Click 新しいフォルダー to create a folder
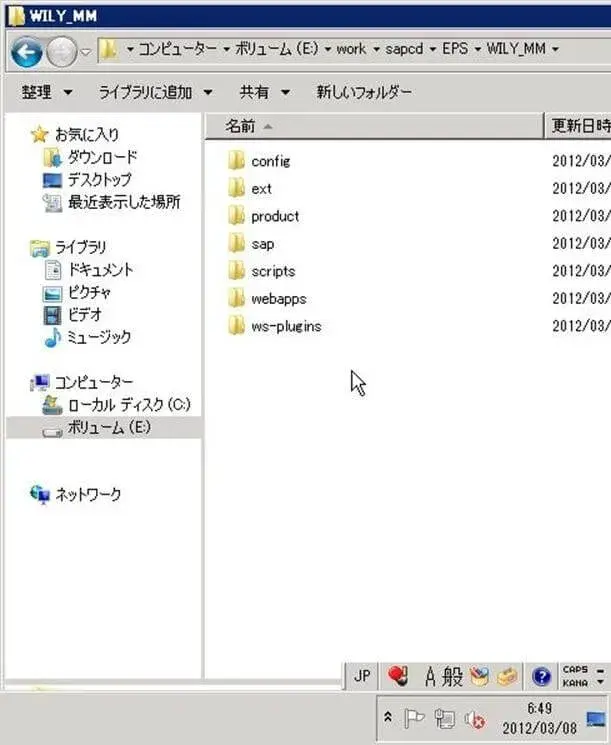Screen dimensions: 611x745 coord(364,92)
